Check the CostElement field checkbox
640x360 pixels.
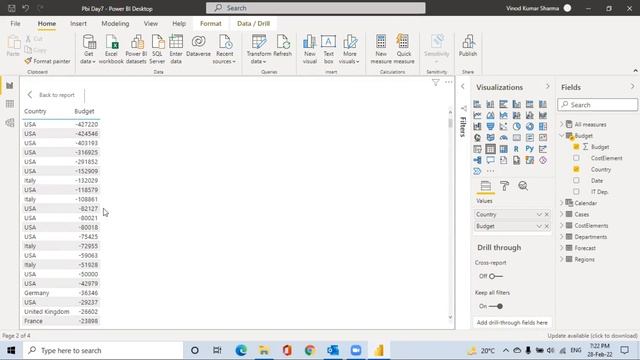[576, 158]
